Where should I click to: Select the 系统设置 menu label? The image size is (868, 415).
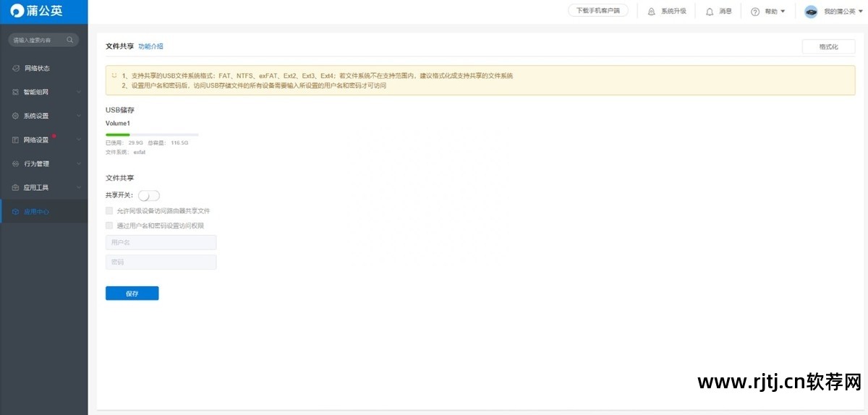click(x=36, y=116)
